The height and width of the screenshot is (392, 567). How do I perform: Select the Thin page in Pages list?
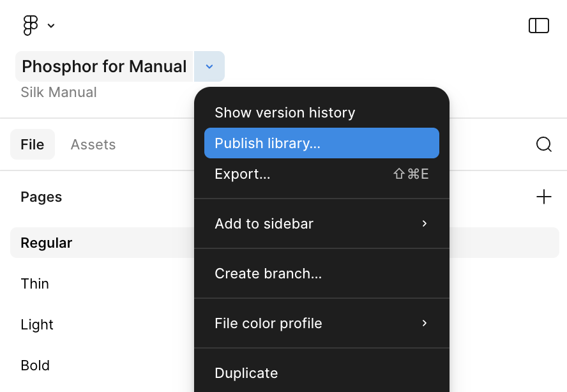click(x=34, y=283)
